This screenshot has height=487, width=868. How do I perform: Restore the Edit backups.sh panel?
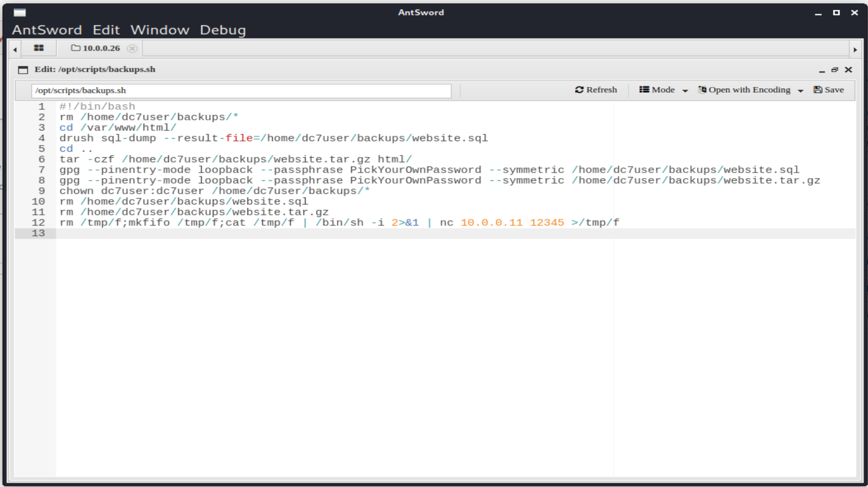(x=834, y=70)
